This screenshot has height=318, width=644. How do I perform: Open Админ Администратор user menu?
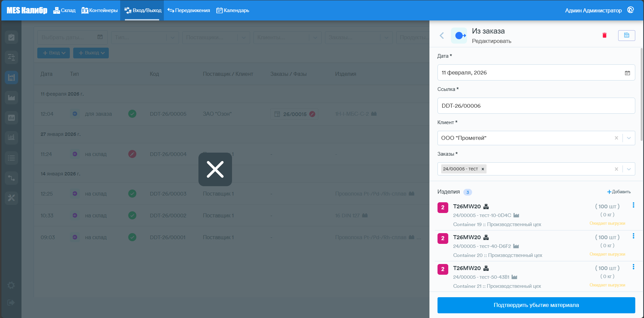[593, 10]
